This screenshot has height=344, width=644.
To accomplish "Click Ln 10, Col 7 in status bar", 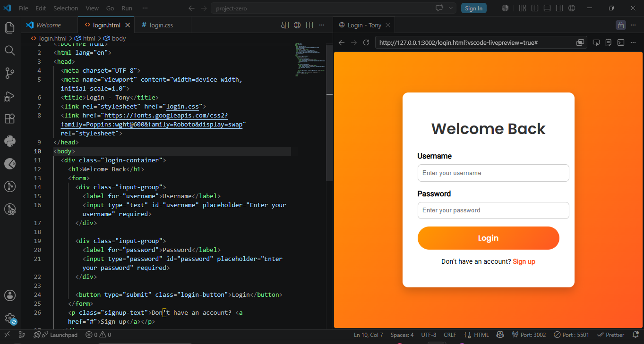I will (x=369, y=335).
